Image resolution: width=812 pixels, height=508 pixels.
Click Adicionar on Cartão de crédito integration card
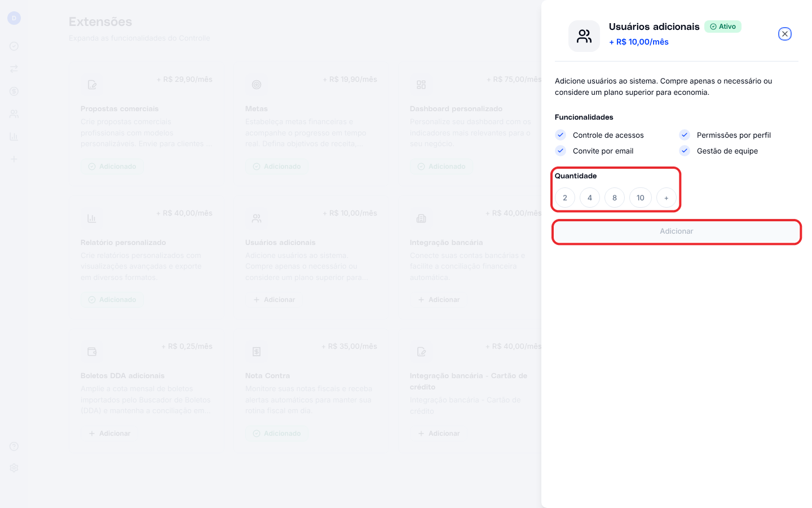[x=439, y=433]
